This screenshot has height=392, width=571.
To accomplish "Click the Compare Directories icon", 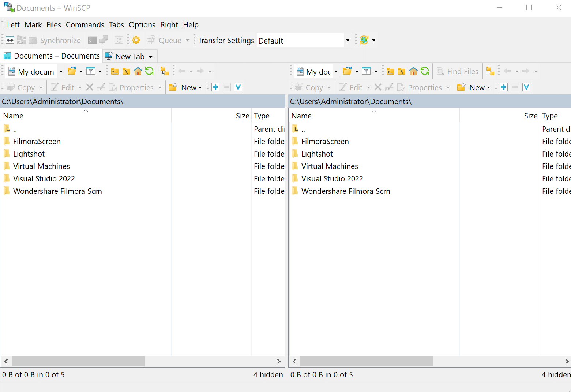I will pyautogui.click(x=10, y=40).
